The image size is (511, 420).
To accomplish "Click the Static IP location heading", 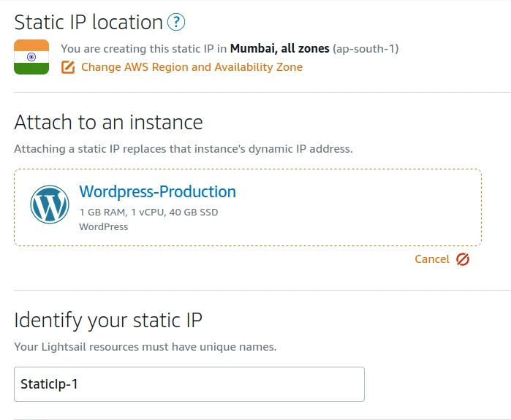I will (88, 23).
